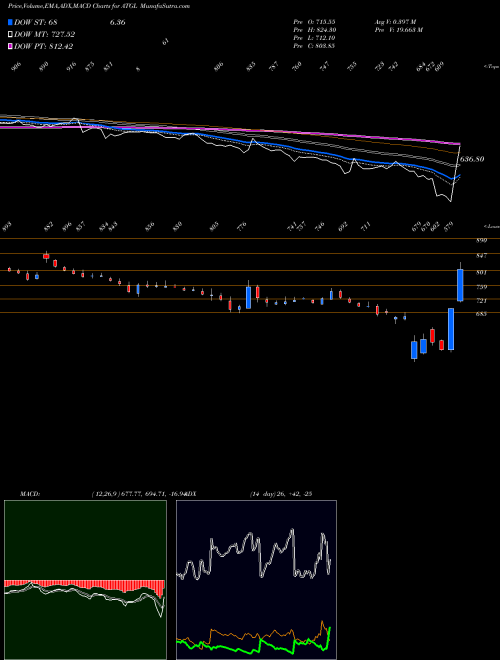Click the 'Avg V: 6.397 M' volume text
This screenshot has width=500, height=660.
coord(395,21)
